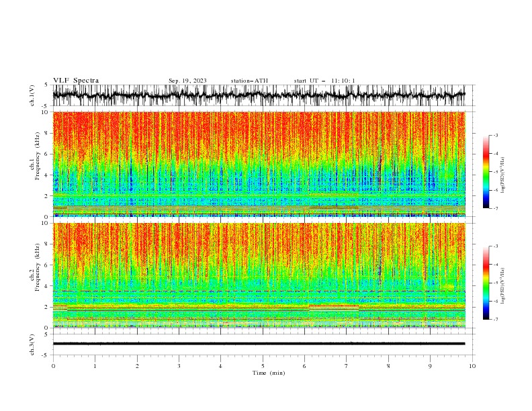Click the ch.2 Frequency (kHz) axis label
This screenshot has height=411, width=532.
pos(35,267)
